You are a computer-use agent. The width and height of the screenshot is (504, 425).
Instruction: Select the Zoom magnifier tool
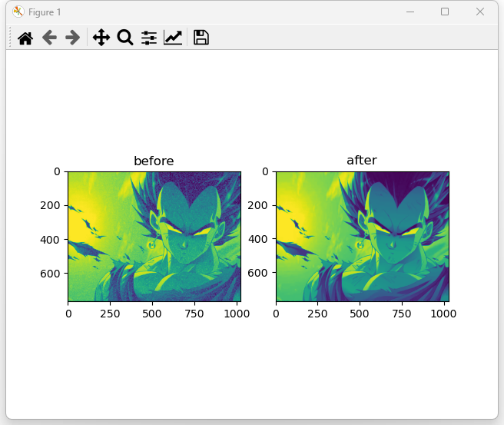coord(125,38)
